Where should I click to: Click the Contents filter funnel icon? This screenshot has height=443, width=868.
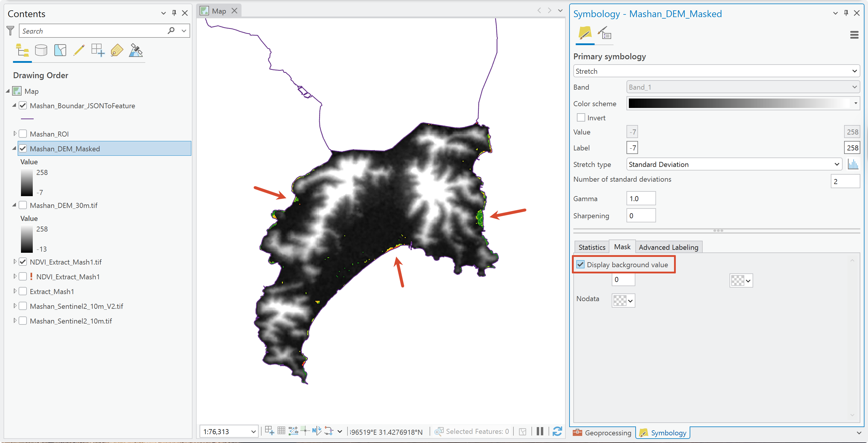click(10, 31)
